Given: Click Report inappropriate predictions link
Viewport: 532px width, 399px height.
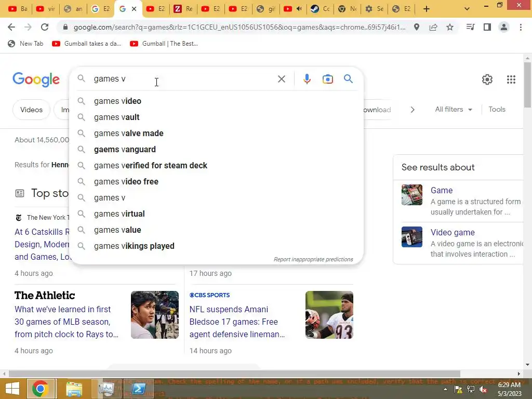Looking at the screenshot, I should (x=313, y=259).
